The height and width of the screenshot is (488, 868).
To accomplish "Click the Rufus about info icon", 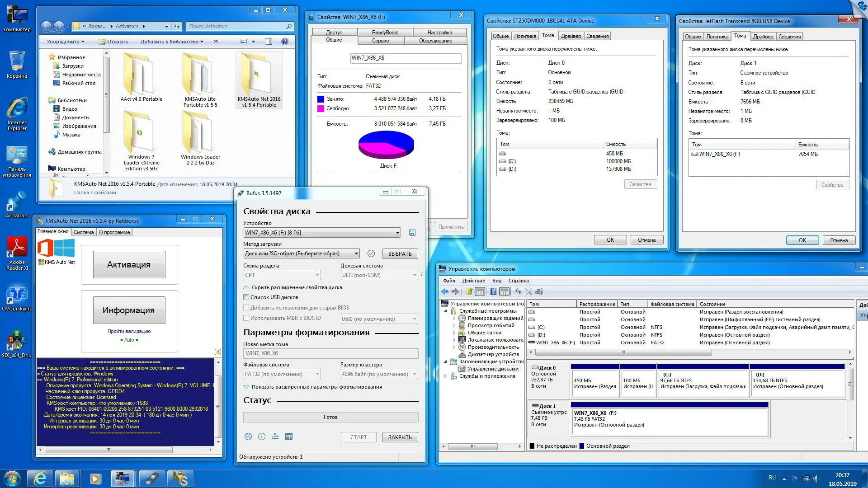I will click(x=262, y=436).
